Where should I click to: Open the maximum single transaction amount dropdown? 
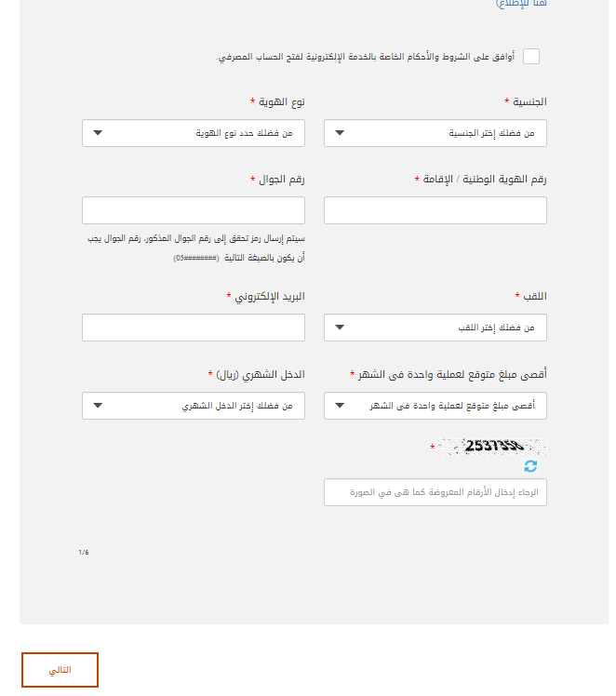pos(435,406)
